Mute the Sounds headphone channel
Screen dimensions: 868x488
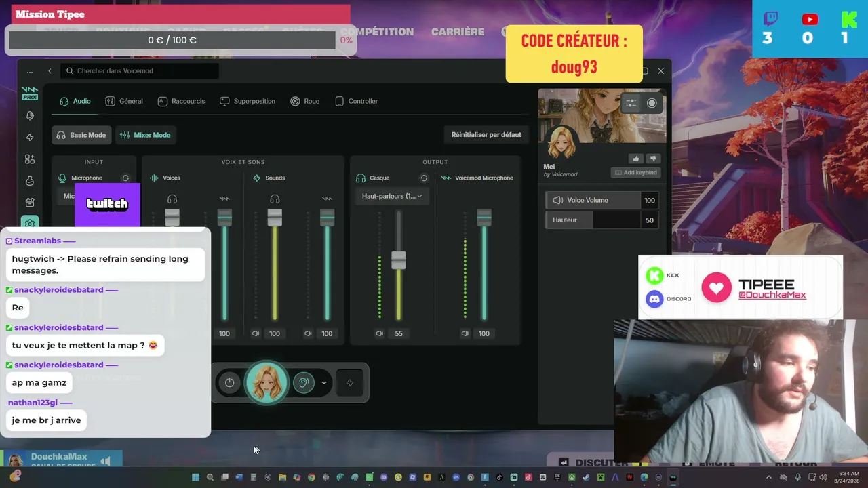[256, 333]
